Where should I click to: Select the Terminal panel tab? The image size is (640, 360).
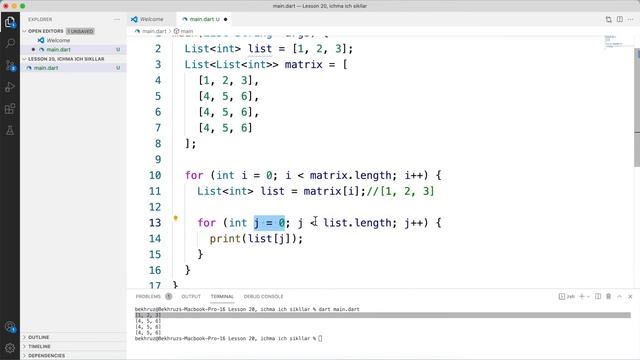pyautogui.click(x=222, y=296)
